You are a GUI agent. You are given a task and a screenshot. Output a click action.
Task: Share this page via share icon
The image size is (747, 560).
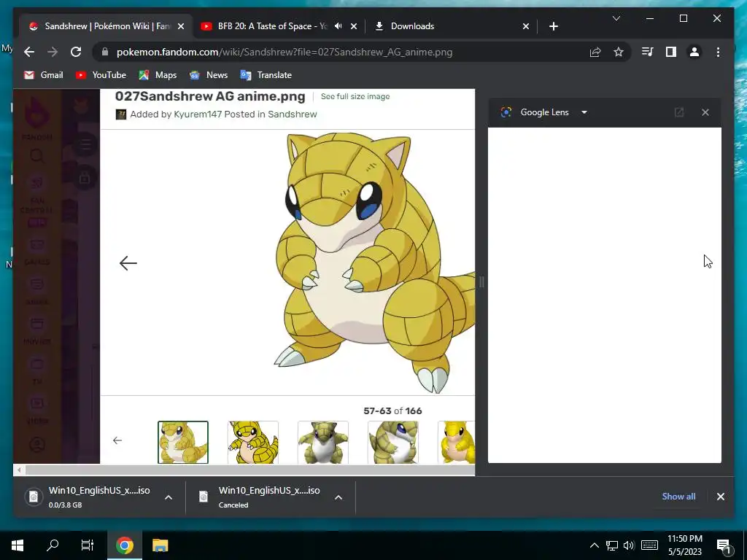[595, 52]
